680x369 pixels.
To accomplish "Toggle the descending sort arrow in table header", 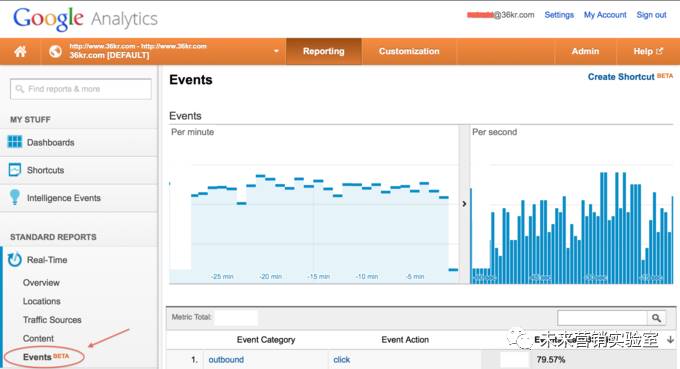I will tap(670, 340).
